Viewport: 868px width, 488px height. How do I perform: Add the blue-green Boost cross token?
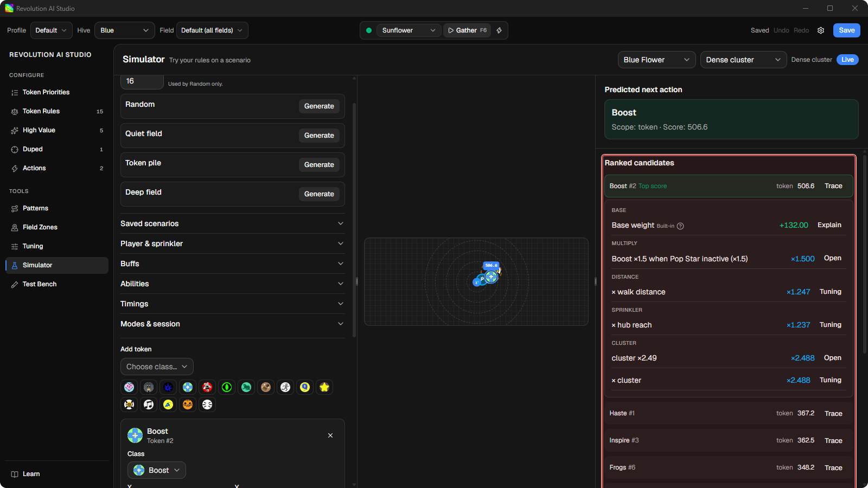(x=188, y=387)
